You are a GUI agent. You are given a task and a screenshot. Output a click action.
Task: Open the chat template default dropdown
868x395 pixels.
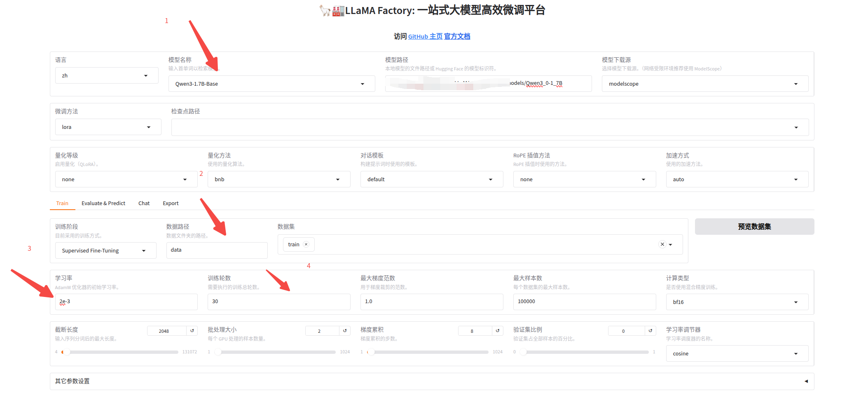(x=432, y=179)
